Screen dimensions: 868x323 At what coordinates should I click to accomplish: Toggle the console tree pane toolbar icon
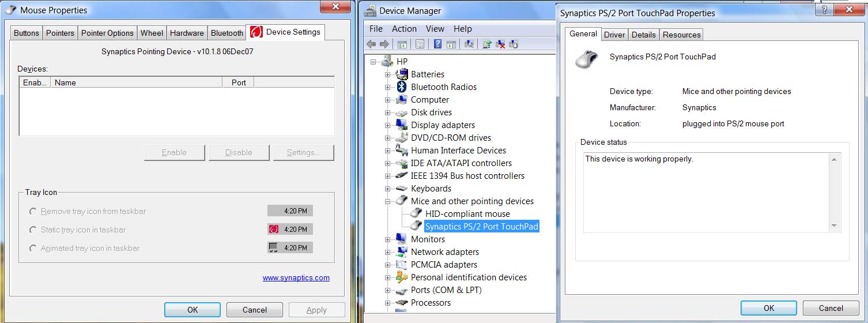pyautogui.click(x=402, y=44)
